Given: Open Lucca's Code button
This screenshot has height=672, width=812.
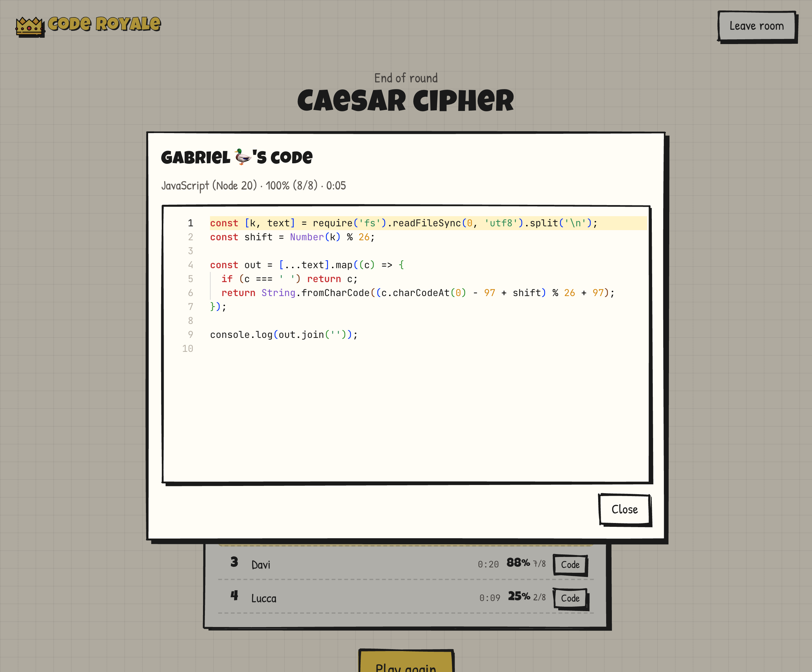Looking at the screenshot, I should [x=570, y=598].
